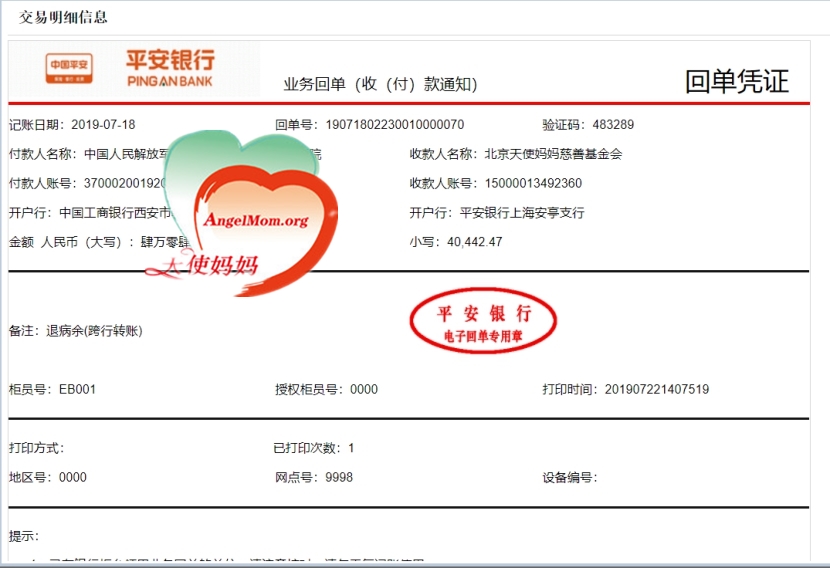Image resolution: width=830 pixels, height=568 pixels.
Task: Select the 网点号 value 9998
Action: point(339,477)
